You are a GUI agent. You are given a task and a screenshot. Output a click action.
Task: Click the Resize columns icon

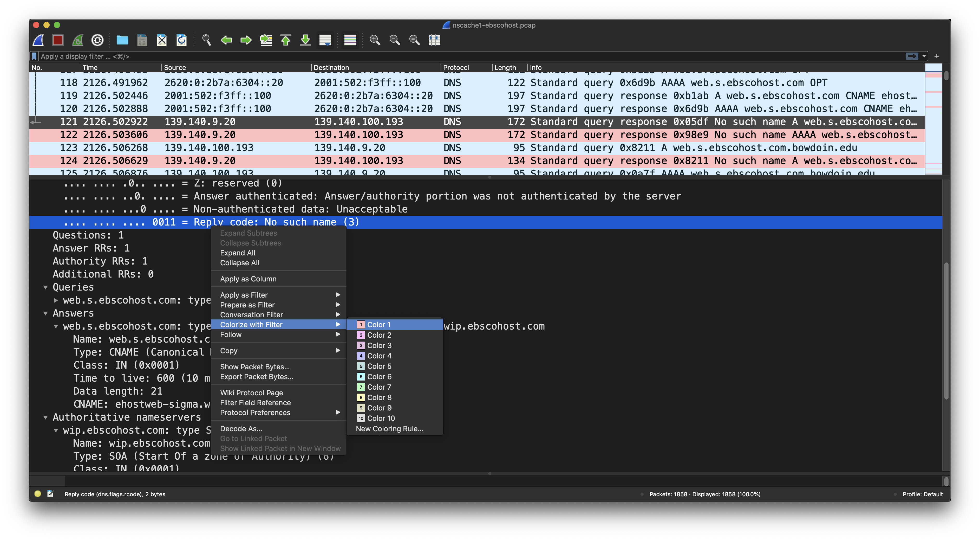[x=434, y=40]
